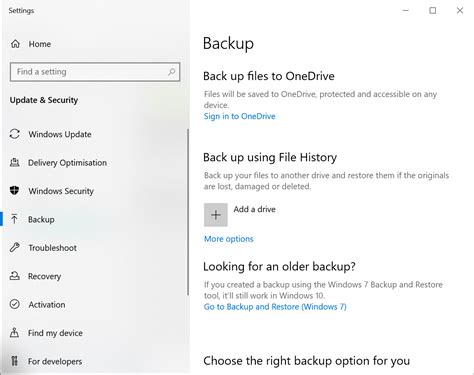Go to Backup and Restore (Windows 7)
The height and width of the screenshot is (375, 474).
[275, 307]
